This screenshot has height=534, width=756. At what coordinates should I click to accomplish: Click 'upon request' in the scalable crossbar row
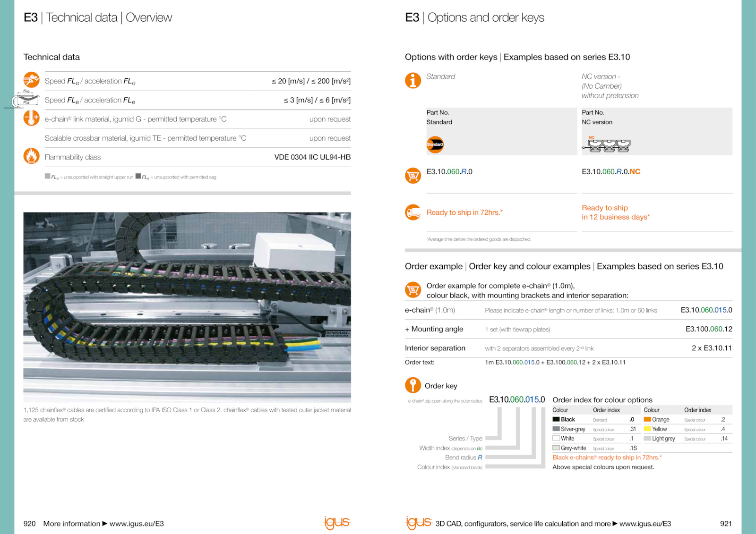tap(330, 138)
